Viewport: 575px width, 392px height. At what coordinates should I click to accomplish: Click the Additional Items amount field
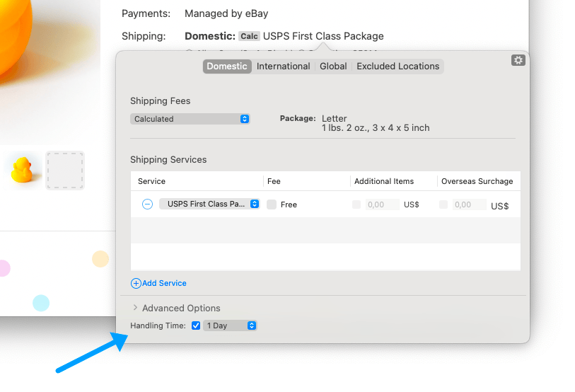(x=383, y=204)
